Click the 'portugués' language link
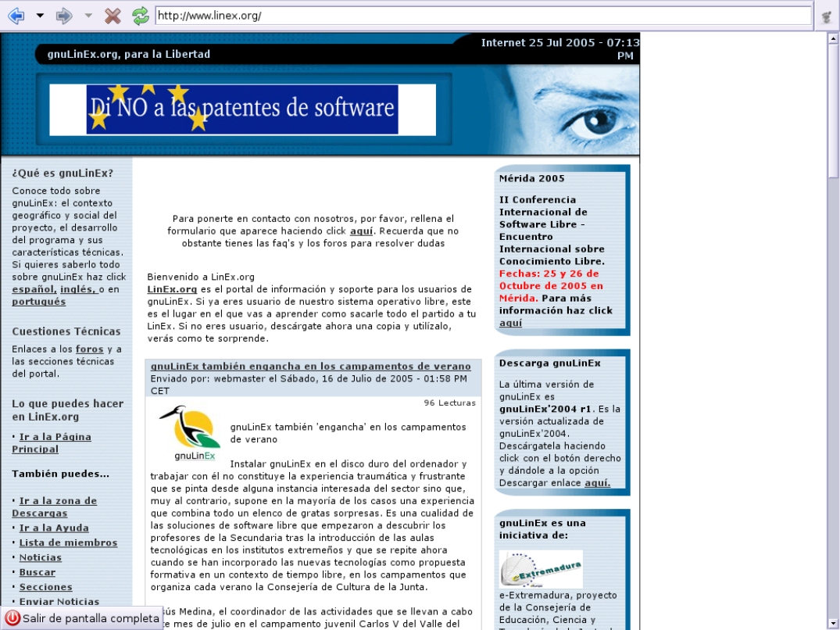Viewport: 840px width, 630px height. click(x=39, y=302)
